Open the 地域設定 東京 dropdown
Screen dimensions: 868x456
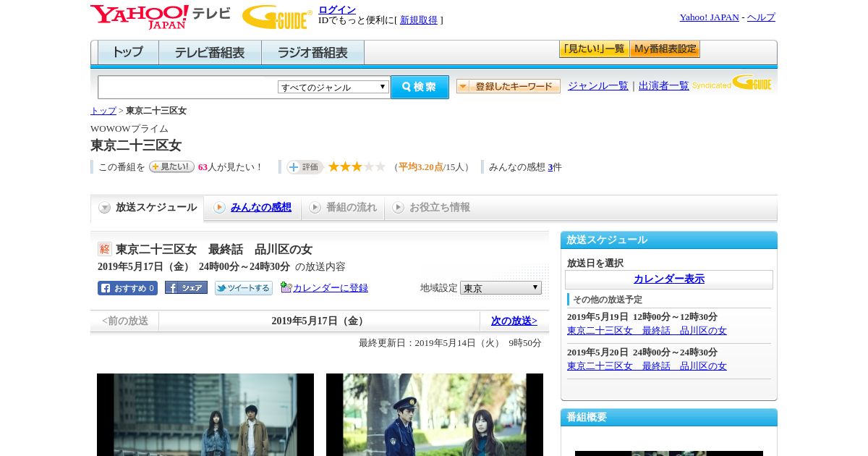pyautogui.click(x=501, y=287)
